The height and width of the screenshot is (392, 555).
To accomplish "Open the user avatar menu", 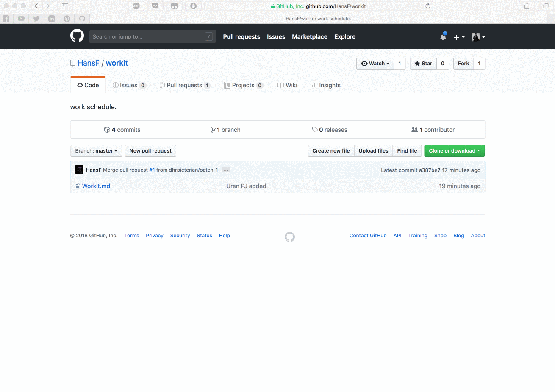I will pyautogui.click(x=478, y=37).
